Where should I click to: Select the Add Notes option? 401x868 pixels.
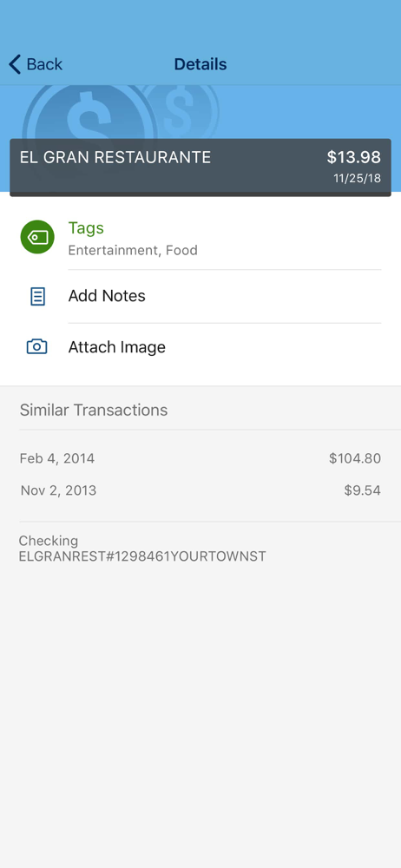(x=200, y=296)
